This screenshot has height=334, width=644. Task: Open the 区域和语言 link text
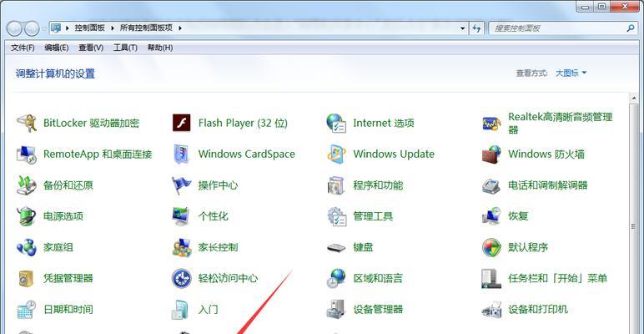point(378,278)
